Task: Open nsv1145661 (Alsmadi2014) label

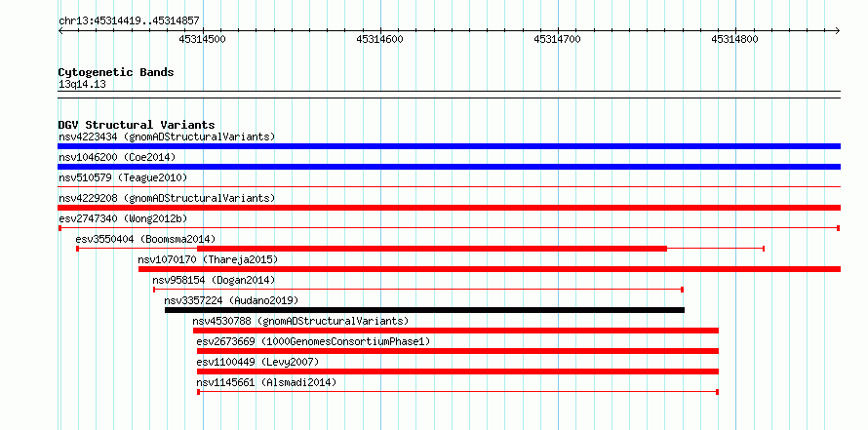Action: (x=266, y=382)
